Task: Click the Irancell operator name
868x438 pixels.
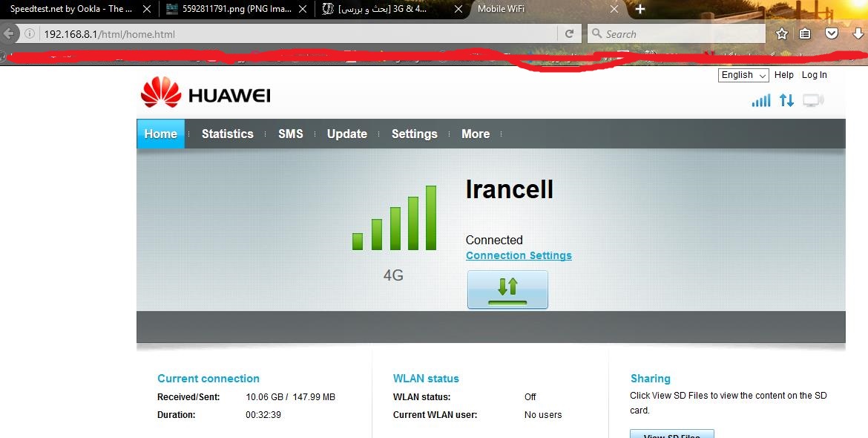Action: click(509, 189)
